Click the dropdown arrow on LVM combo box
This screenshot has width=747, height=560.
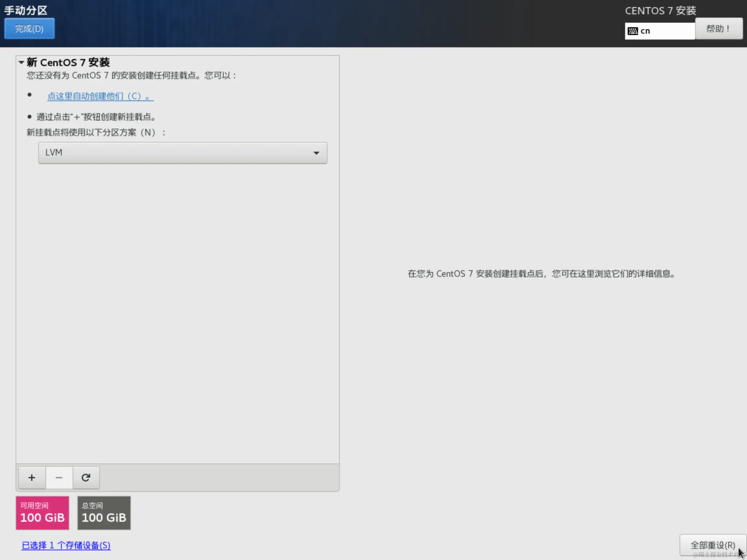pos(316,153)
